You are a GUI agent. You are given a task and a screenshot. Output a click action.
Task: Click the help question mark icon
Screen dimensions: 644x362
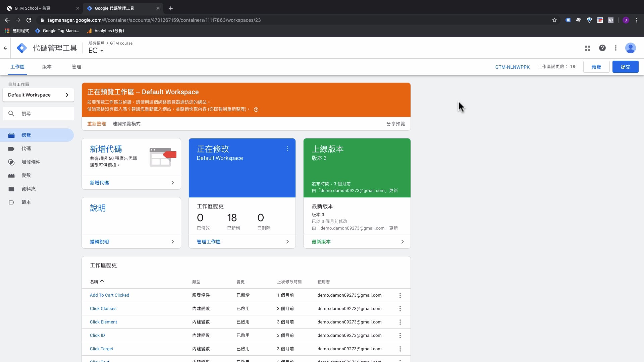(602, 48)
